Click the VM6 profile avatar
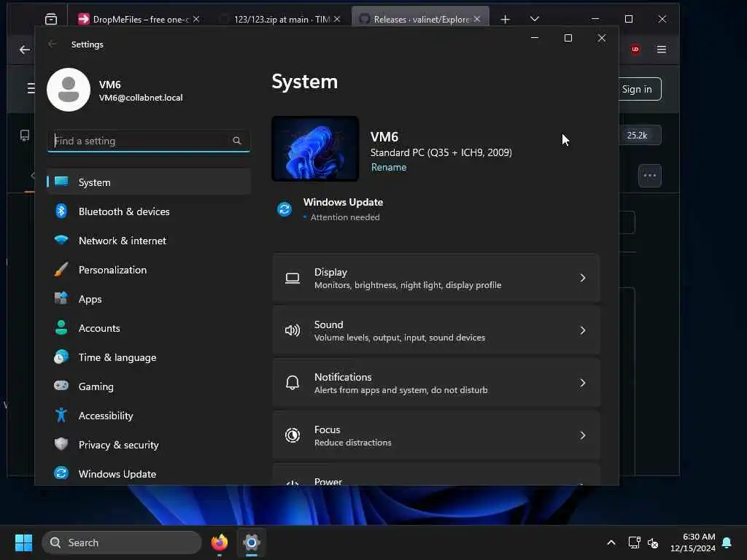This screenshot has height=560, width=747. click(x=69, y=90)
